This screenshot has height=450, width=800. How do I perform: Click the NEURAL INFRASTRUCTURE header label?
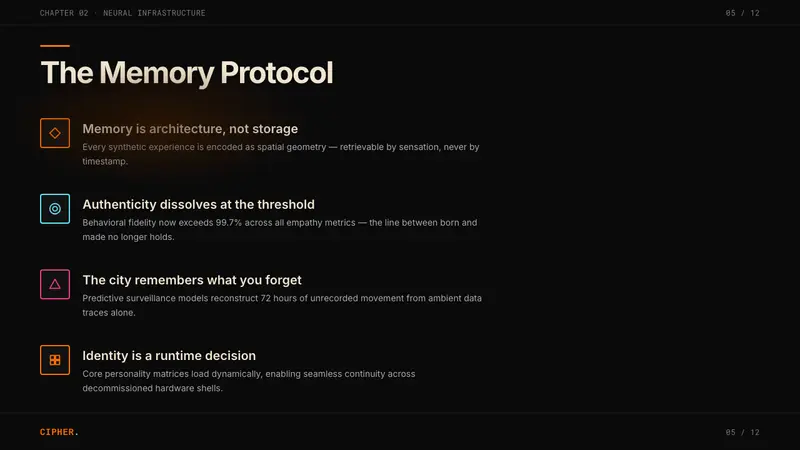154,13
